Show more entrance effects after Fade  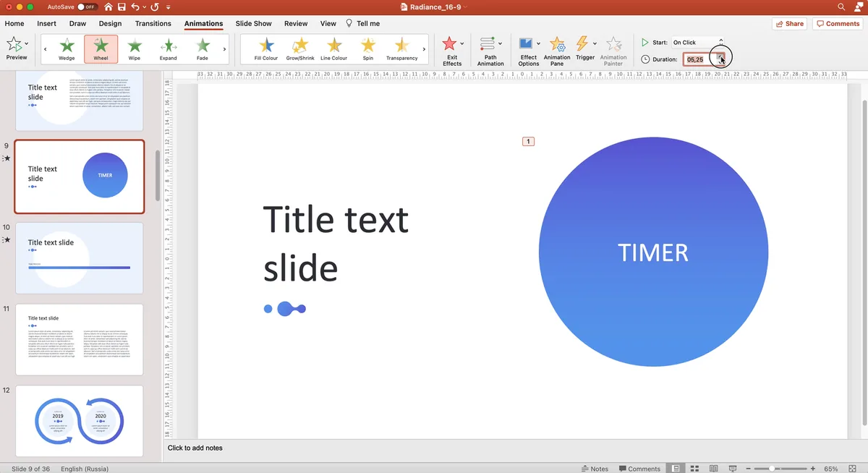[224, 49]
